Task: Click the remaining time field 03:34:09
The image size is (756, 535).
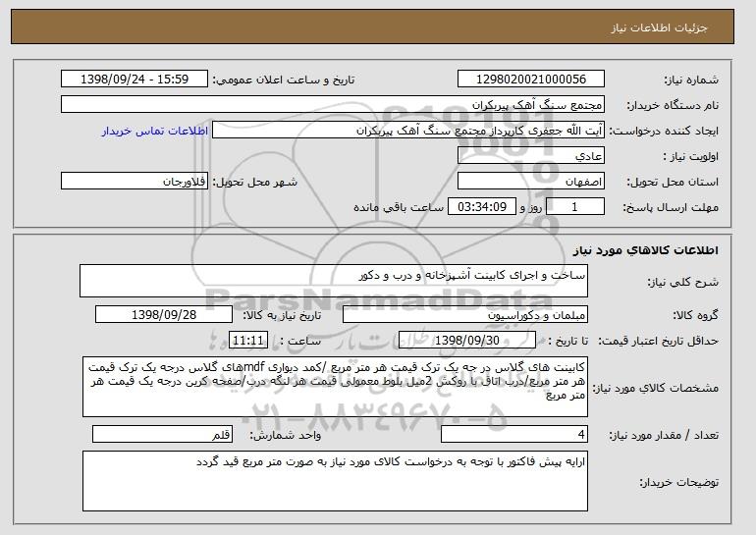Action: click(482, 207)
